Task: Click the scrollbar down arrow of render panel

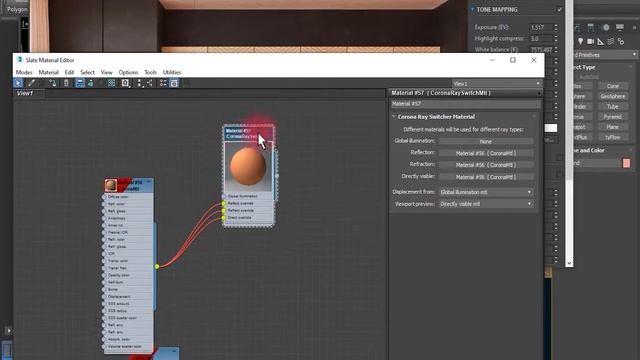Action: click(569, 263)
